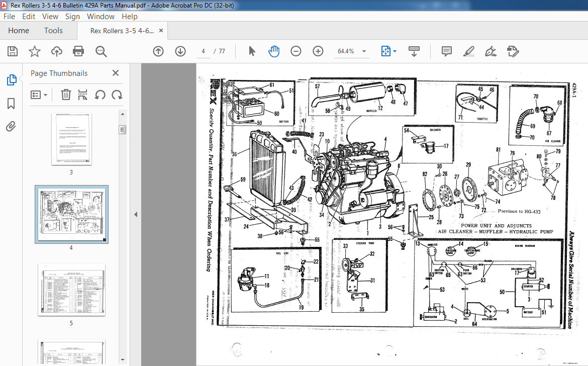Show the Page Thumbnails panel icon

click(x=11, y=79)
